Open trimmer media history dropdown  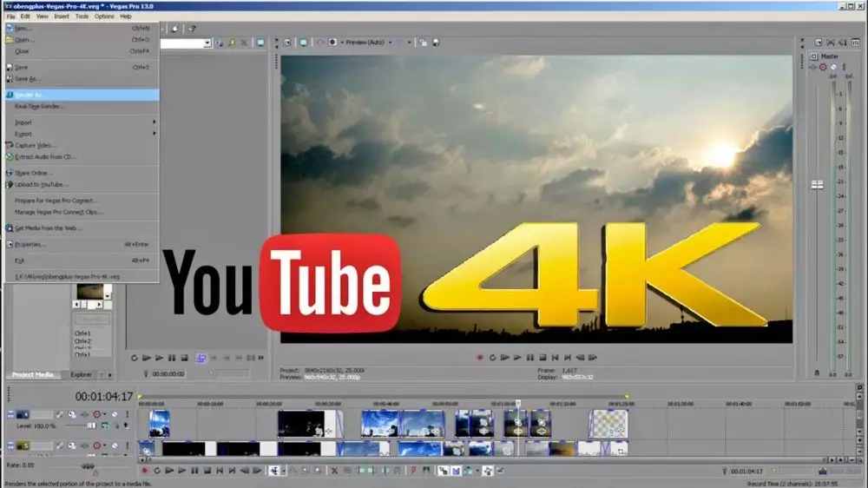coord(207,43)
